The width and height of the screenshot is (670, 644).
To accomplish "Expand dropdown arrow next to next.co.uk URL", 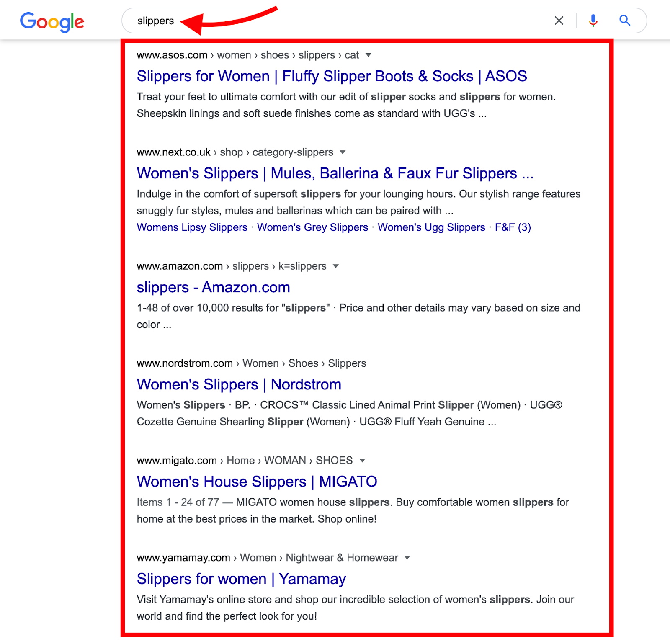I will coord(343,152).
